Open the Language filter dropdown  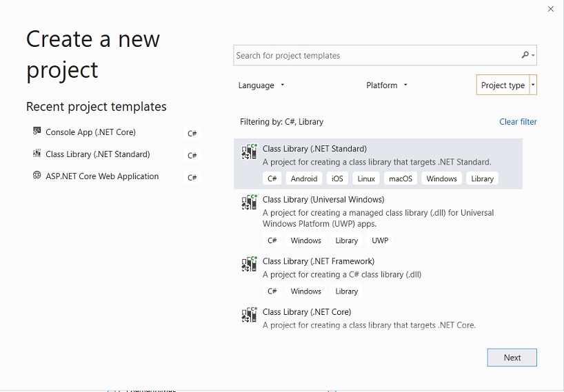(261, 85)
